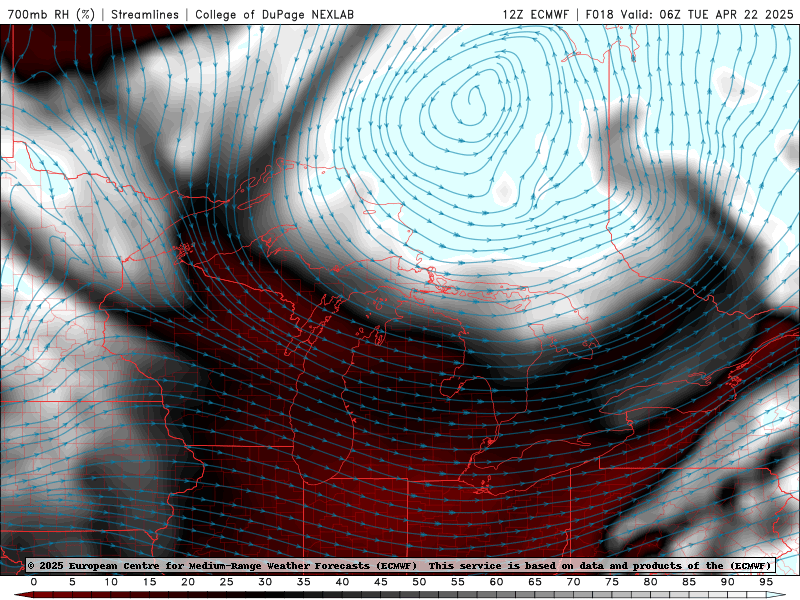Click the '700mb RH (%)' title text
800x600 pixels.
pos(52,14)
